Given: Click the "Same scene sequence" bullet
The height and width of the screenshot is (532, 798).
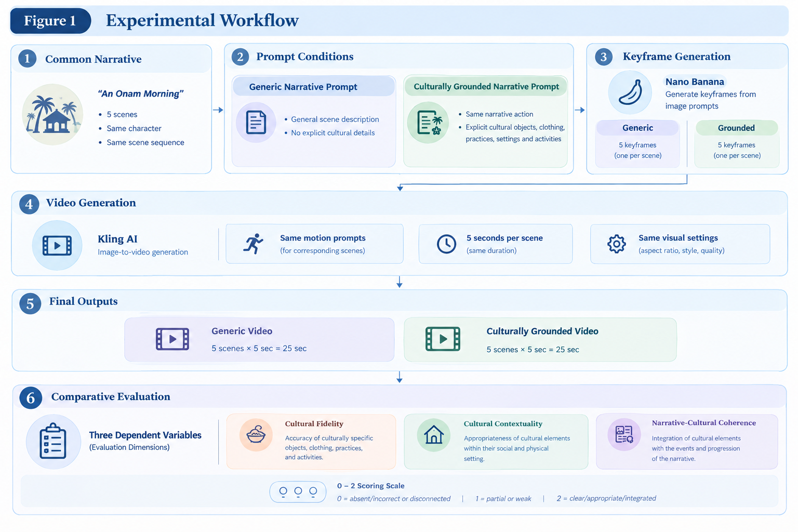Looking at the screenshot, I should tap(145, 142).
